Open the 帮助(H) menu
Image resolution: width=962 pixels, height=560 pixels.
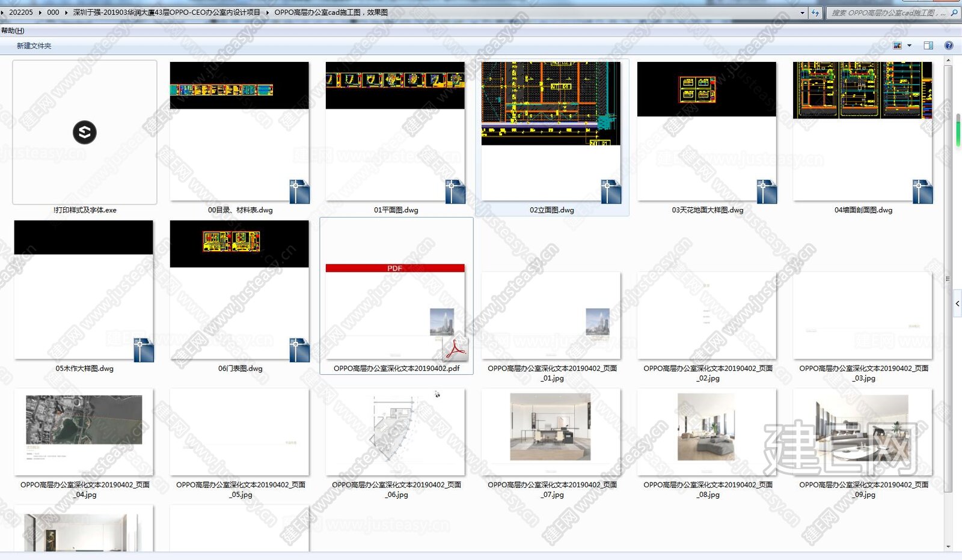coord(13,31)
